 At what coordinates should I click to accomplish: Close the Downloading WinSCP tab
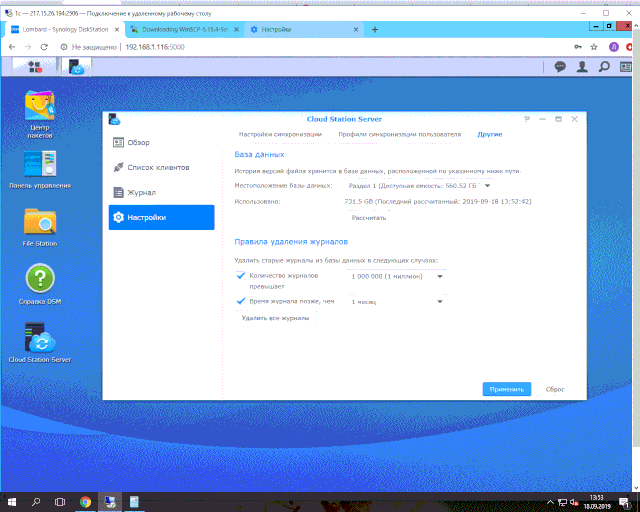tap(236, 29)
